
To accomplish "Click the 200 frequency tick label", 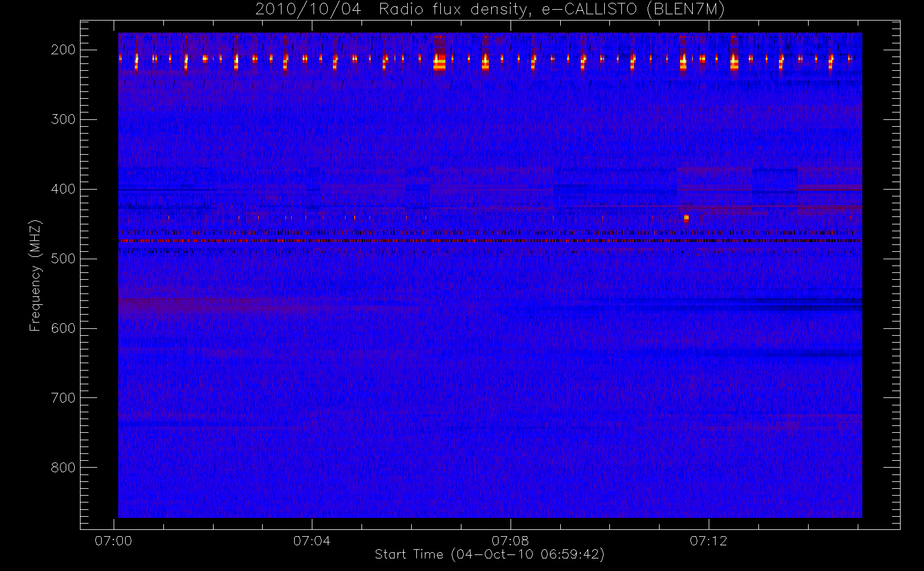I will [63, 50].
